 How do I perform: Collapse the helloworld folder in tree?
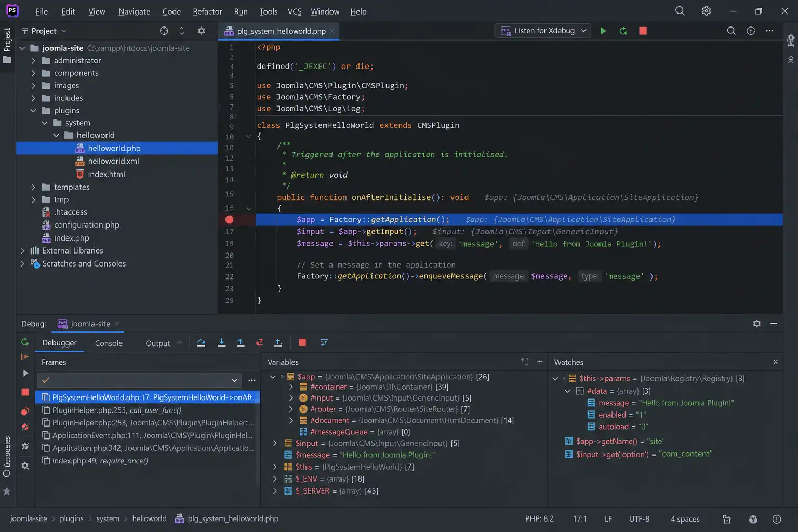point(56,135)
